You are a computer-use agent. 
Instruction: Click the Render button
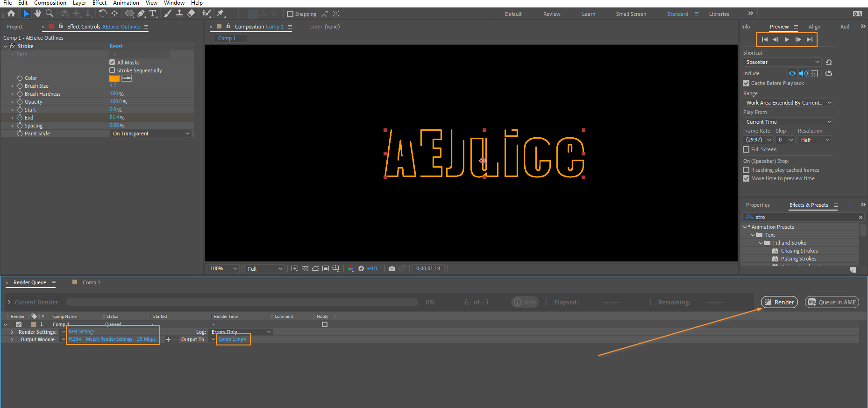pyautogui.click(x=779, y=302)
